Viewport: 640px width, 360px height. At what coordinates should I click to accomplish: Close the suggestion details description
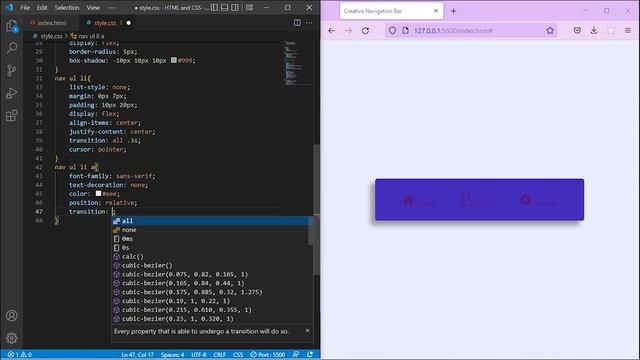307,331
